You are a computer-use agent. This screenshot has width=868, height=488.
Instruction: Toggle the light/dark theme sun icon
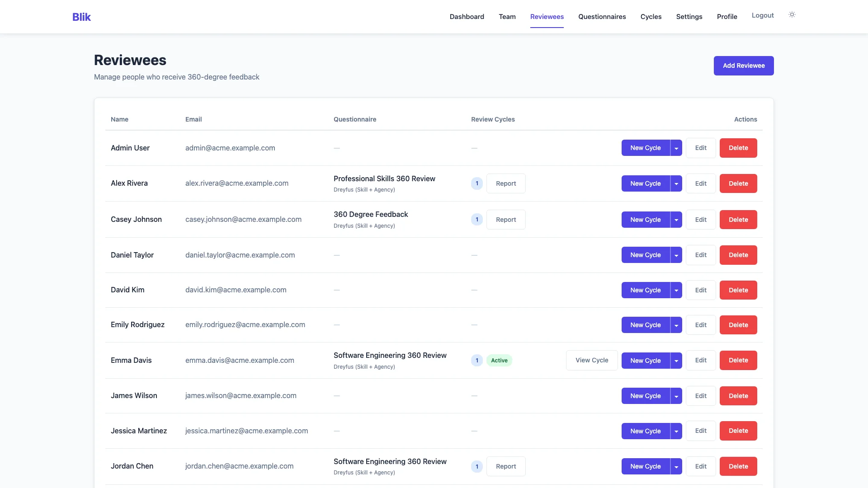pyautogui.click(x=792, y=14)
